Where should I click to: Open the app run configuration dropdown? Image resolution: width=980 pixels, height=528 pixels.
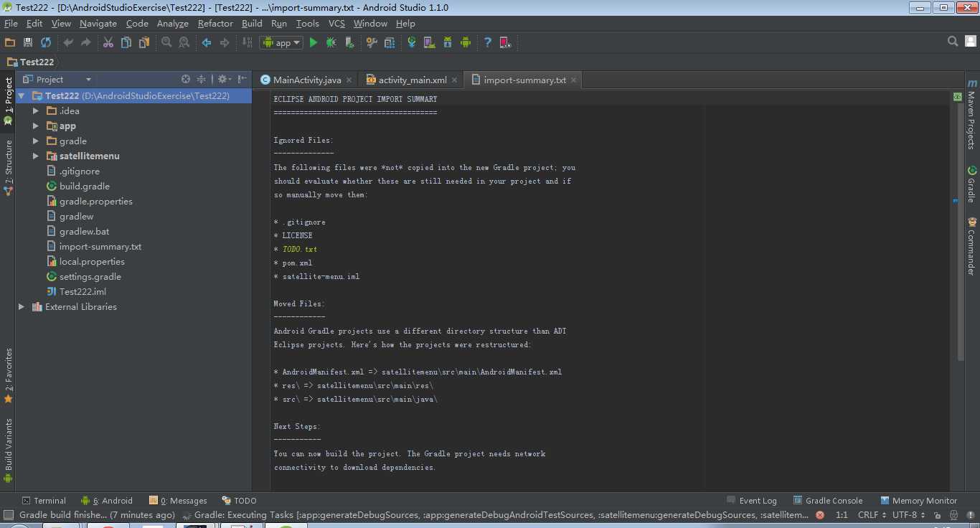(281, 42)
